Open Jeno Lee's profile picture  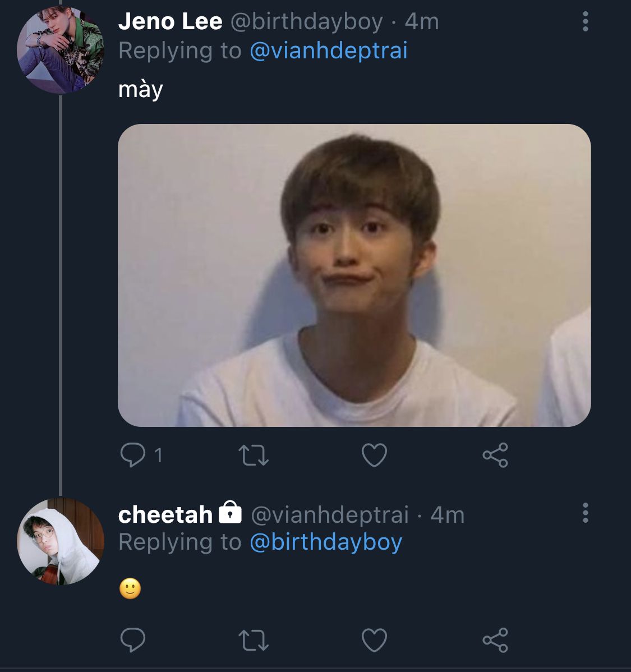[61, 49]
